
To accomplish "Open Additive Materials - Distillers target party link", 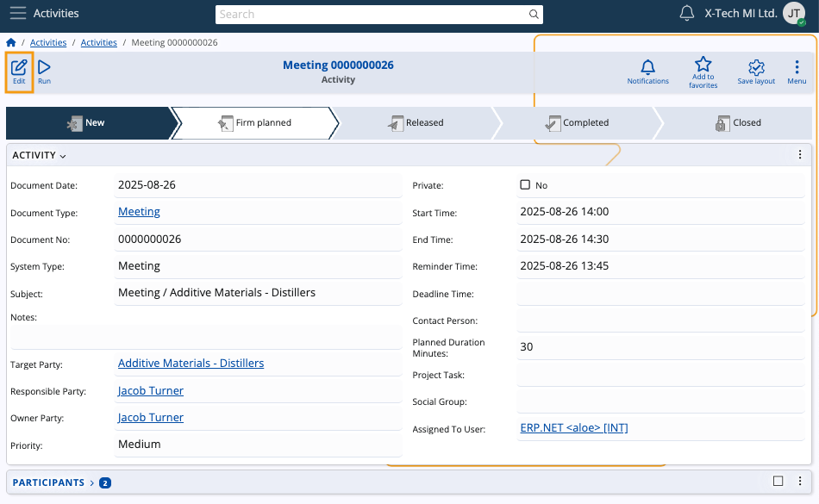I will coord(191,363).
